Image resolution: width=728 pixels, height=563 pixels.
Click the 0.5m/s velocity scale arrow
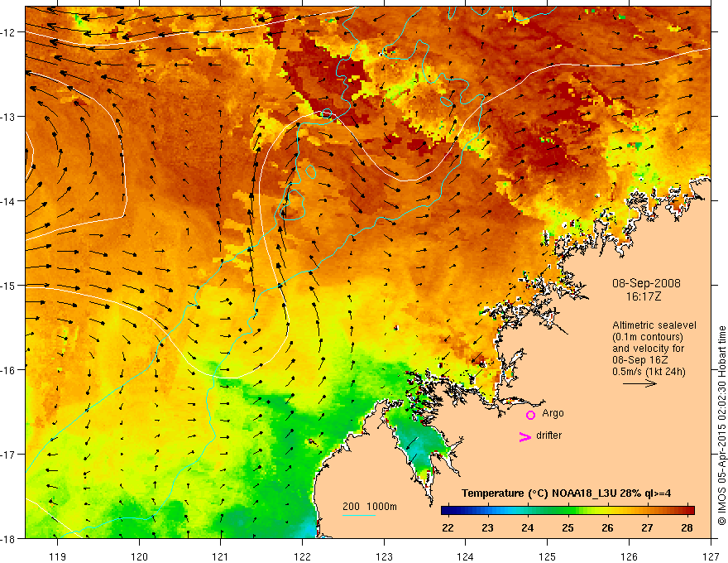pos(639,383)
